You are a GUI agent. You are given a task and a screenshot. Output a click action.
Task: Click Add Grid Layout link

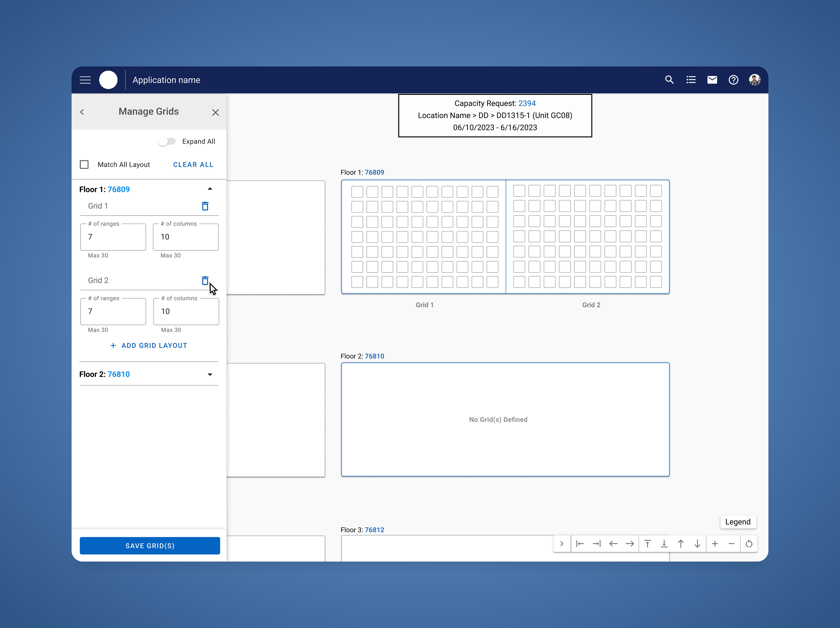(x=149, y=346)
